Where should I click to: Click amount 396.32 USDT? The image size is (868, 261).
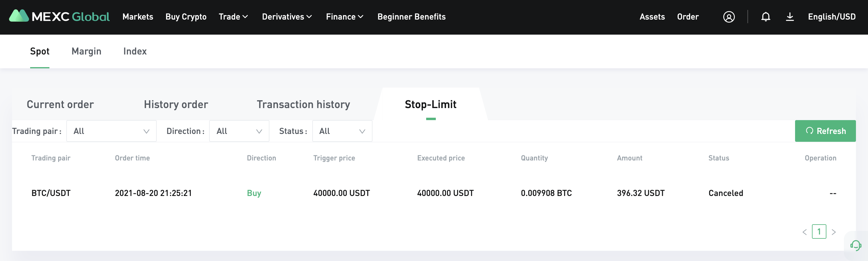coord(640,193)
